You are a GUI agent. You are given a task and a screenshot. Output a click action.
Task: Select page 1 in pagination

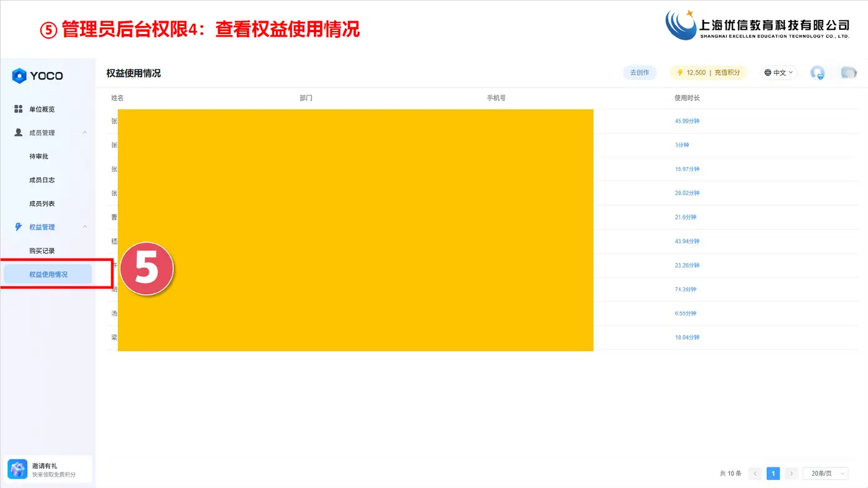[773, 473]
